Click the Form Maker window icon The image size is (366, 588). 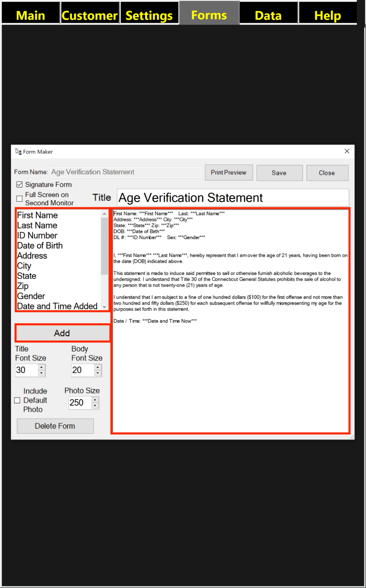[18, 151]
